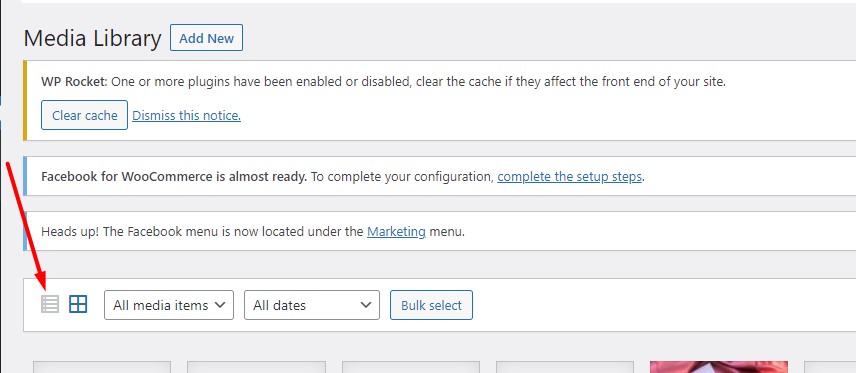The image size is (856, 373).
Task: Dismiss the WP Rocket notice link
Action: pos(186,115)
